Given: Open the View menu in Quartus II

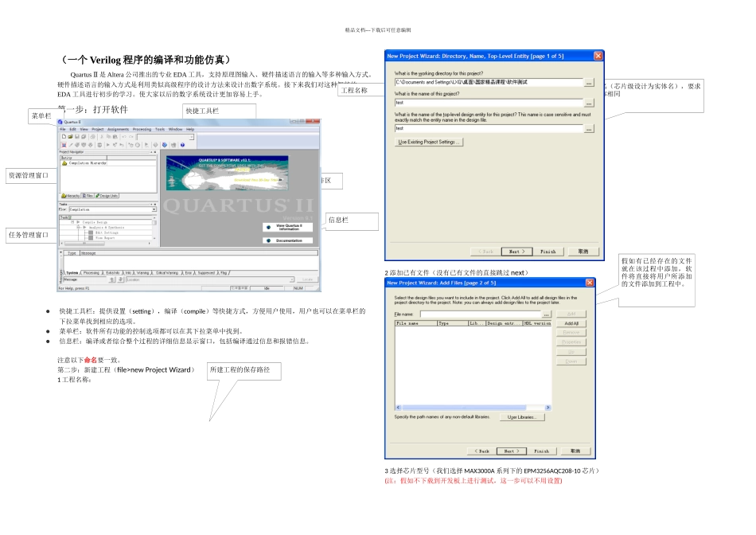Looking at the screenshot, I should pyautogui.click(x=84, y=129).
